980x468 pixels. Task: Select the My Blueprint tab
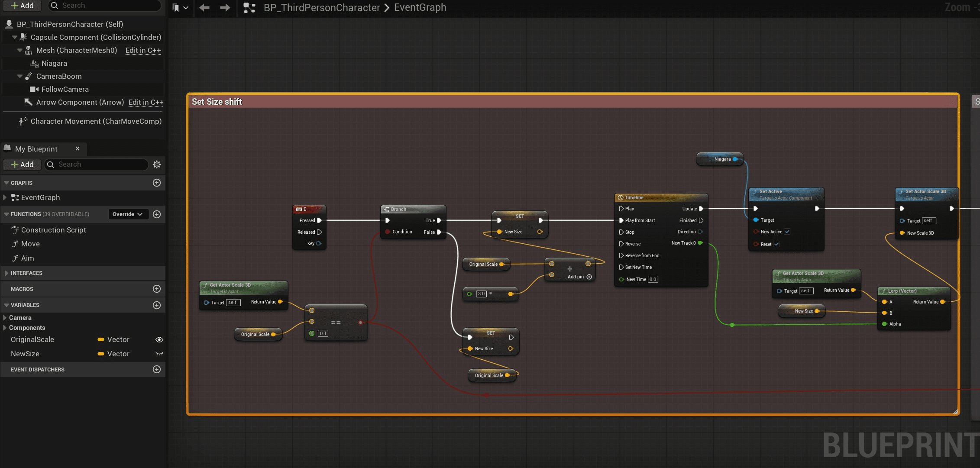pyautogui.click(x=36, y=149)
